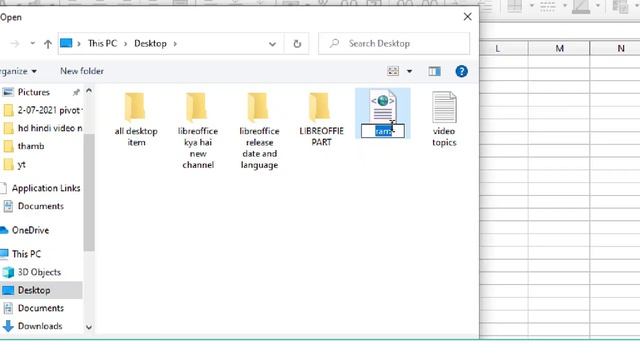Select the all desktop item folder

[136, 119]
